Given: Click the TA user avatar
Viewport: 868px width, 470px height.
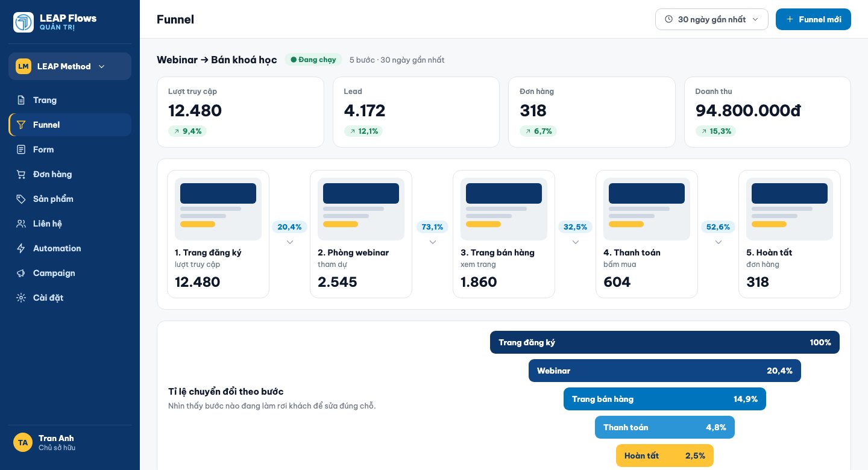Looking at the screenshot, I should tap(23, 442).
